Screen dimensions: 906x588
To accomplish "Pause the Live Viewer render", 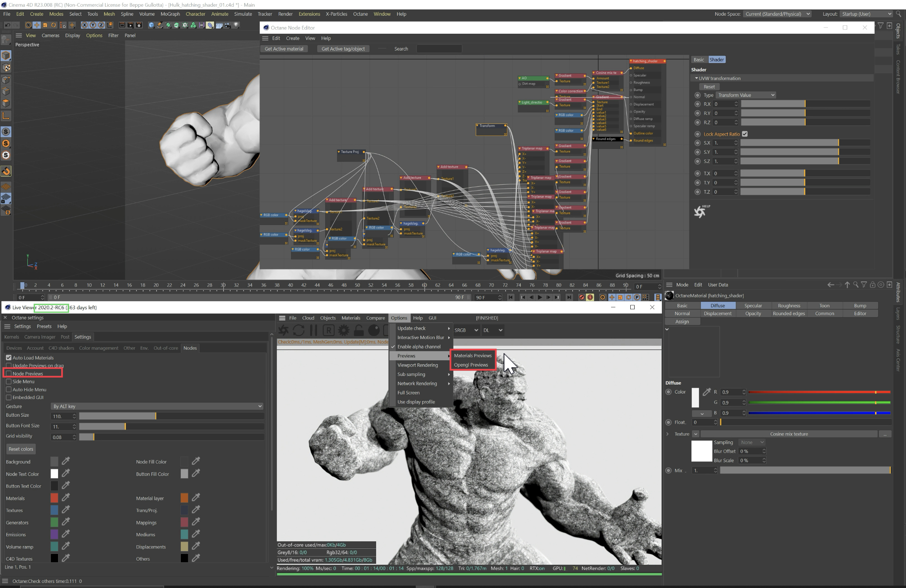I will click(x=313, y=330).
